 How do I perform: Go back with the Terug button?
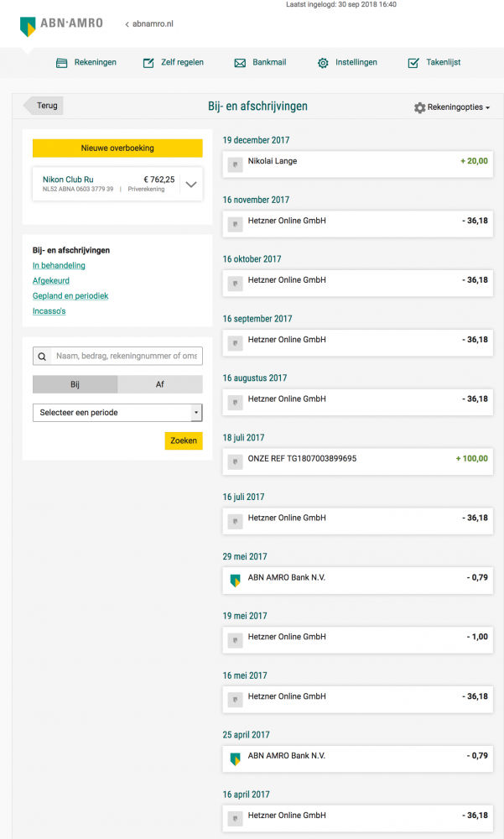pos(44,106)
